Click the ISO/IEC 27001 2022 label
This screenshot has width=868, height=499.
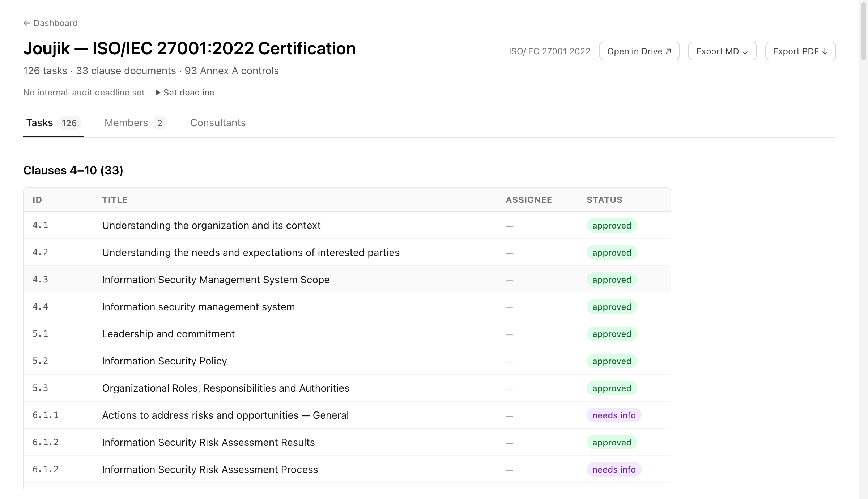click(x=549, y=51)
